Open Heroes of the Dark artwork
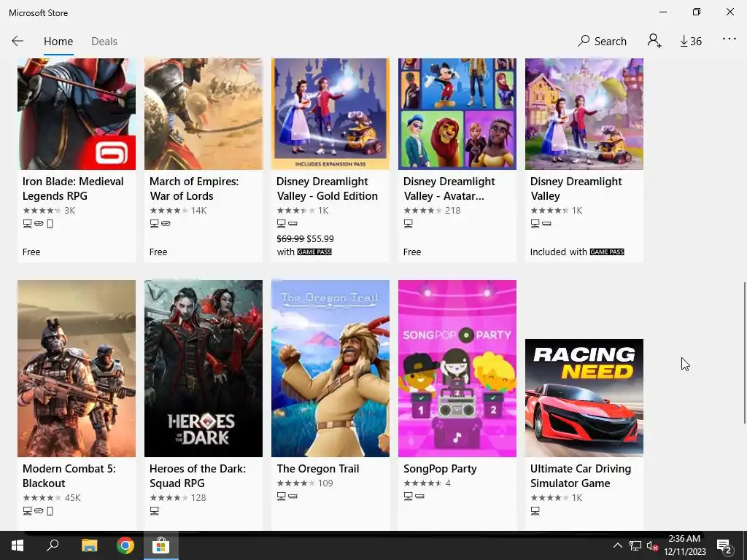The height and width of the screenshot is (560, 747). (x=204, y=368)
